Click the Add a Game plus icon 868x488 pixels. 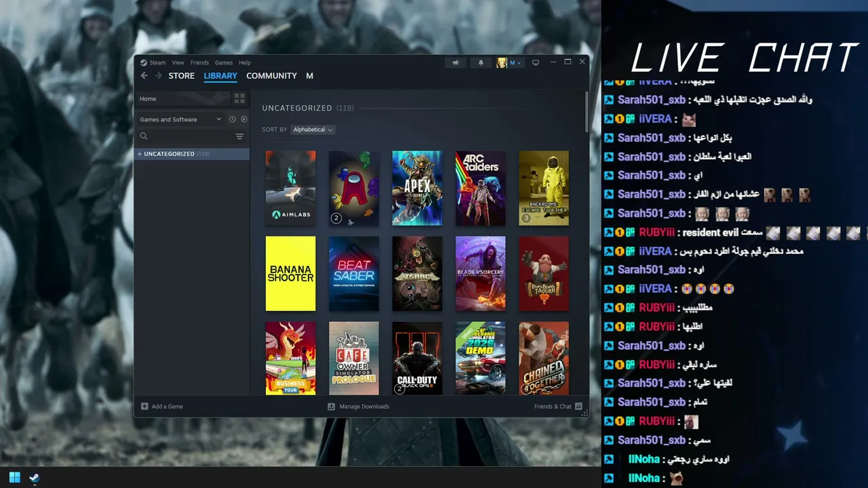pyautogui.click(x=144, y=407)
